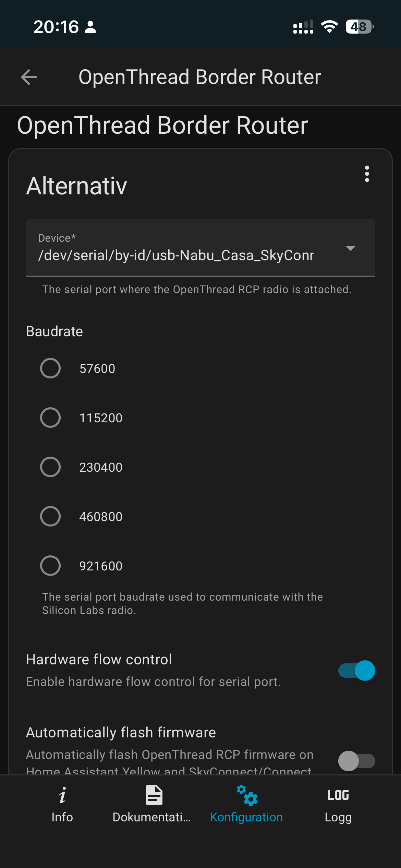This screenshot has width=401, height=868.
Task: Tap the Wi-Fi status icon
Action: pyautogui.click(x=329, y=27)
